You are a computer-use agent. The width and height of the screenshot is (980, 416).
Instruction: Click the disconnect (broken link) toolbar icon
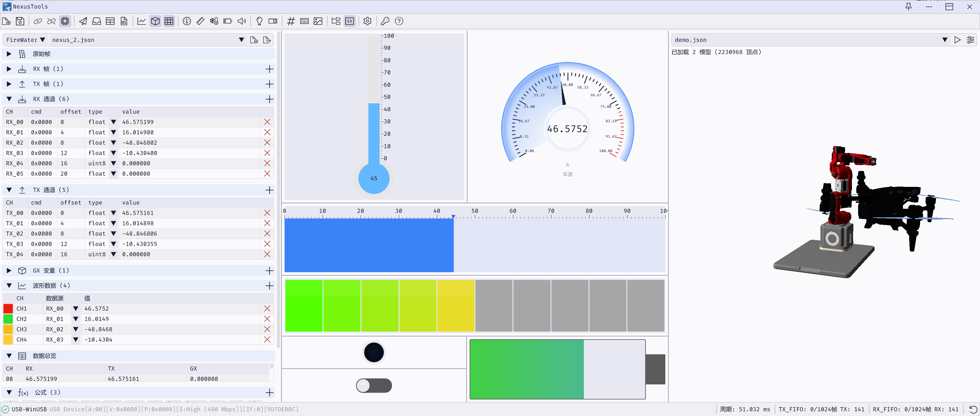(x=51, y=21)
